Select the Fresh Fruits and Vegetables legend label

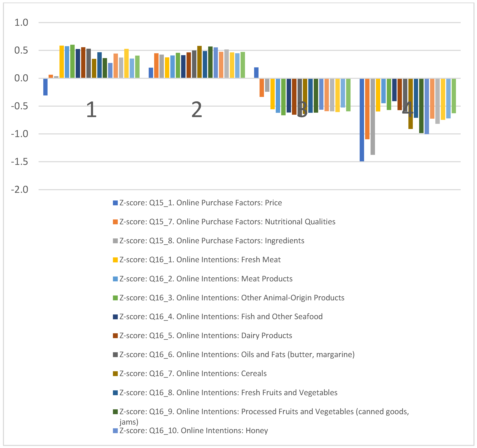[x=228, y=393]
